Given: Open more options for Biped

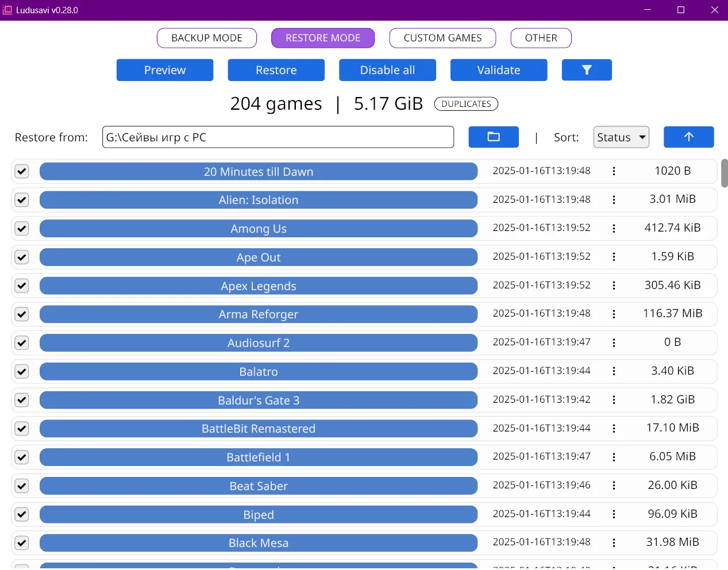Looking at the screenshot, I should tap(614, 514).
